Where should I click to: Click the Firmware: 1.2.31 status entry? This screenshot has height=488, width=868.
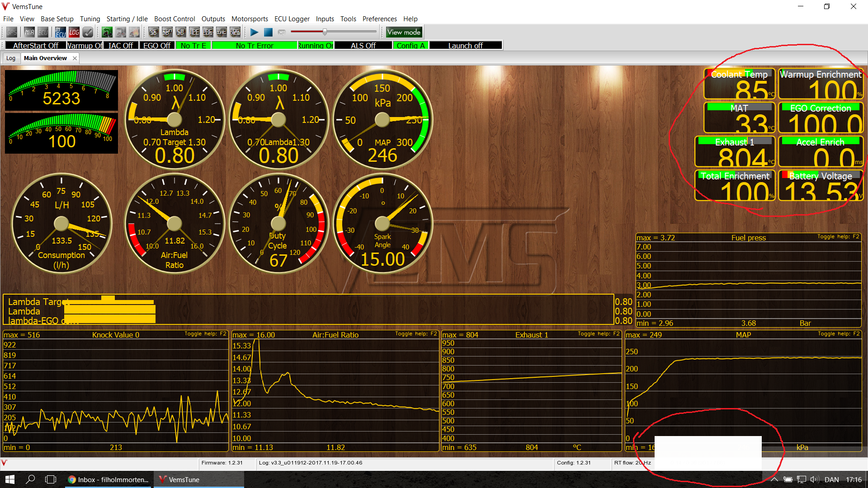[222, 463]
